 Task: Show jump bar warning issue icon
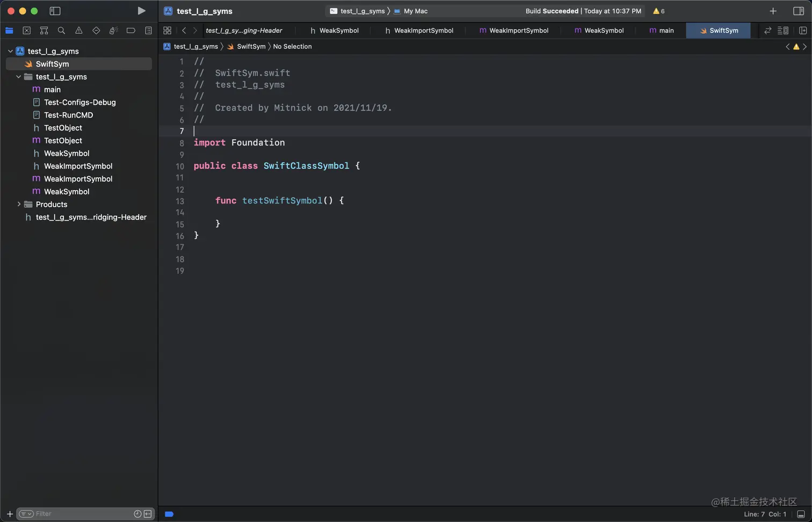[x=796, y=47]
